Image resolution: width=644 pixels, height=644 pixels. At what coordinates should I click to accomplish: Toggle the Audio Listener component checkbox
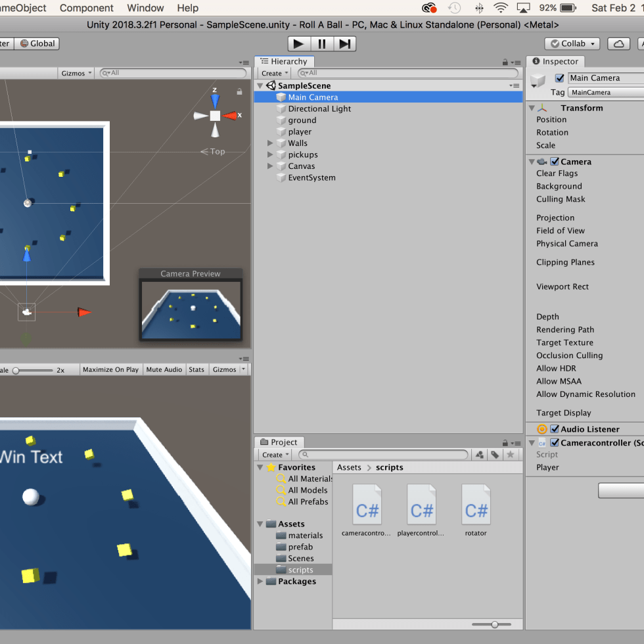pyautogui.click(x=555, y=429)
